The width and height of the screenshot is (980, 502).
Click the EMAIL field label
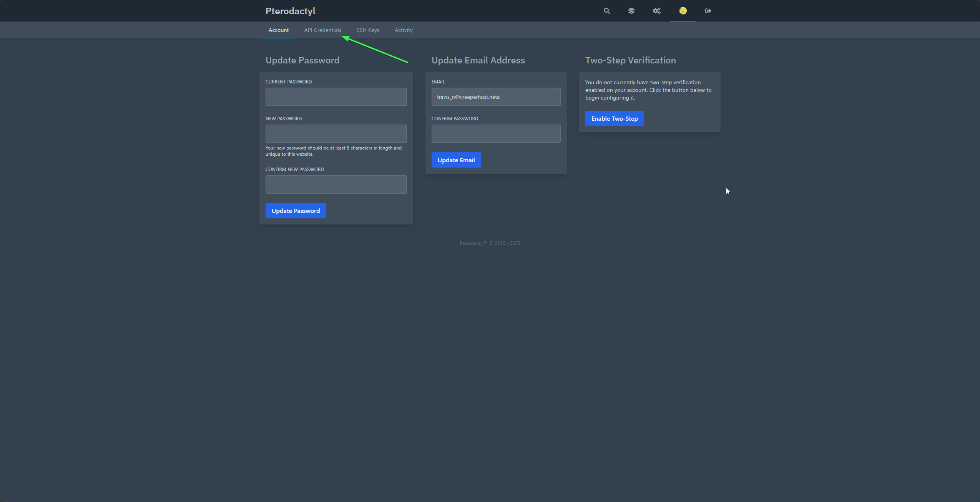(x=438, y=82)
